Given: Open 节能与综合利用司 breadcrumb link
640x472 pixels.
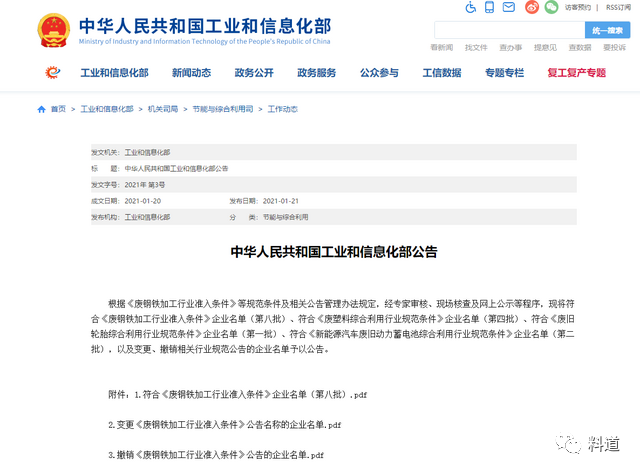Looking at the screenshot, I should click(223, 109).
